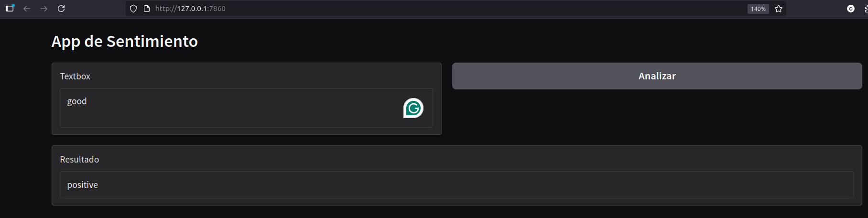
Task: Reload the current page
Action: click(61, 9)
